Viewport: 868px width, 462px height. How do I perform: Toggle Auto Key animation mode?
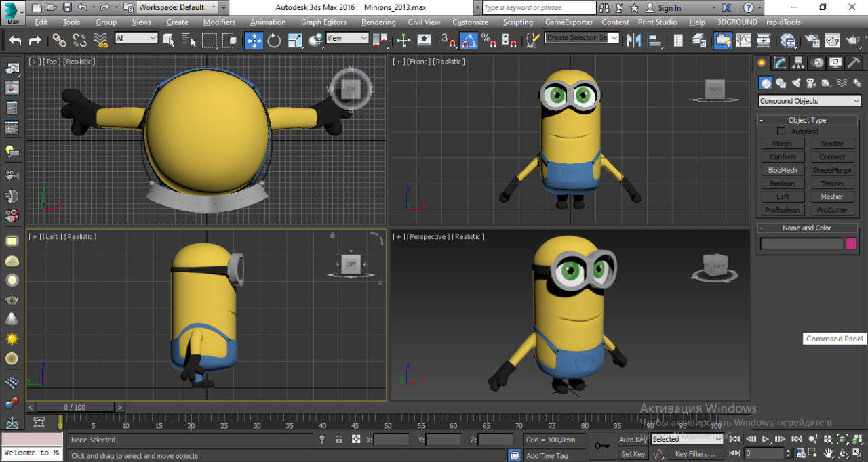(x=633, y=440)
